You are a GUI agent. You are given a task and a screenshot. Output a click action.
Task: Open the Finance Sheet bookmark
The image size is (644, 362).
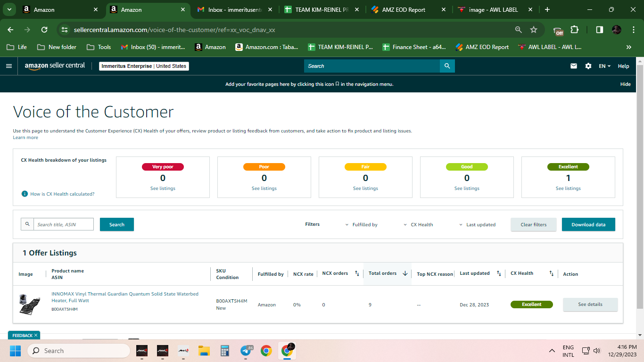pos(414,47)
